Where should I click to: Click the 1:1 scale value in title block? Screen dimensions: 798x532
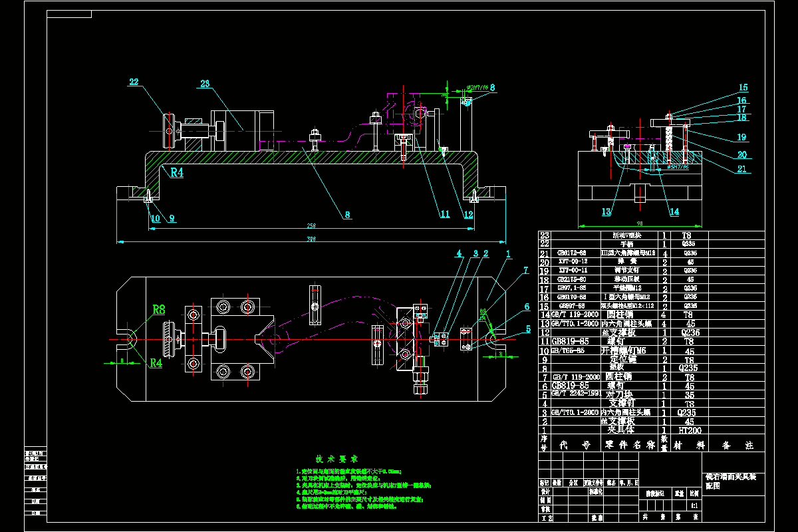point(694,505)
